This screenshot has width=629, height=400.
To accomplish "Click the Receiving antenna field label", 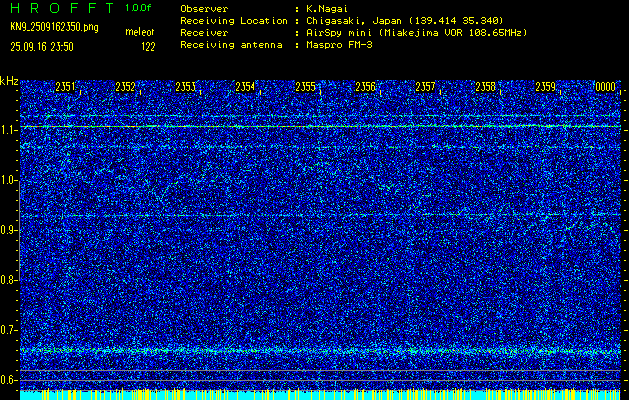I will [x=231, y=45].
